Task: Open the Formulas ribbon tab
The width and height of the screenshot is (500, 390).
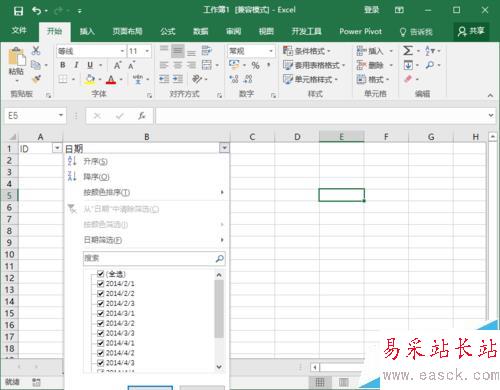Action: pyautogui.click(x=168, y=31)
